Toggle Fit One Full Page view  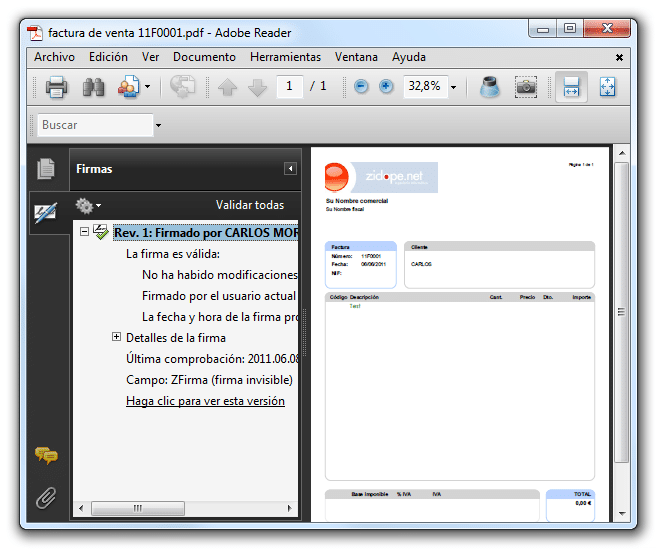[607, 87]
